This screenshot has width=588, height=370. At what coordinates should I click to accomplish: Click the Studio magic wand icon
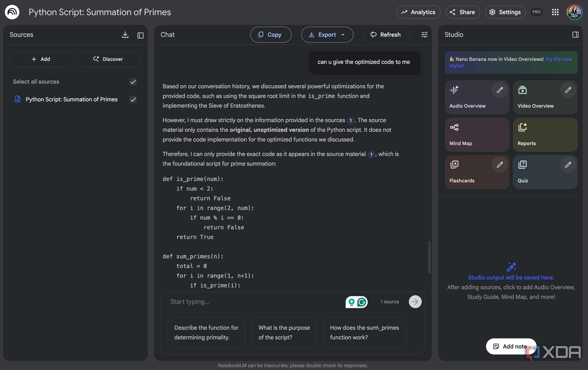(511, 267)
